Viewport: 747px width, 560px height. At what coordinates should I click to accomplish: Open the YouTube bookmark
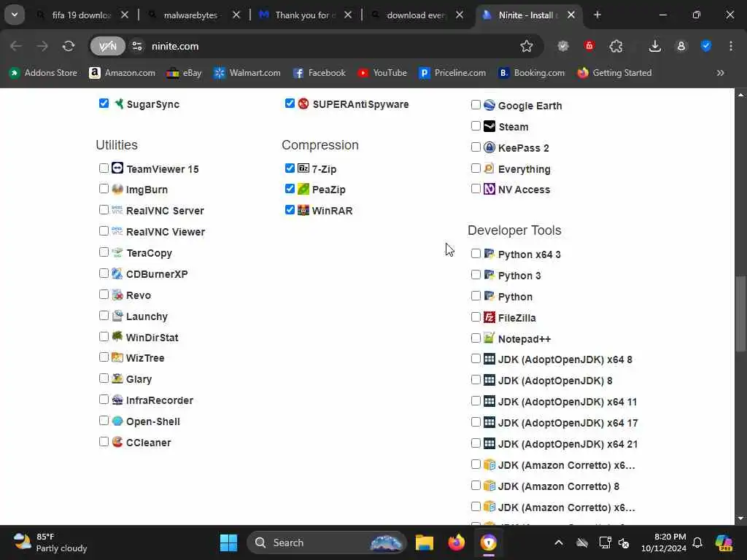(x=382, y=73)
